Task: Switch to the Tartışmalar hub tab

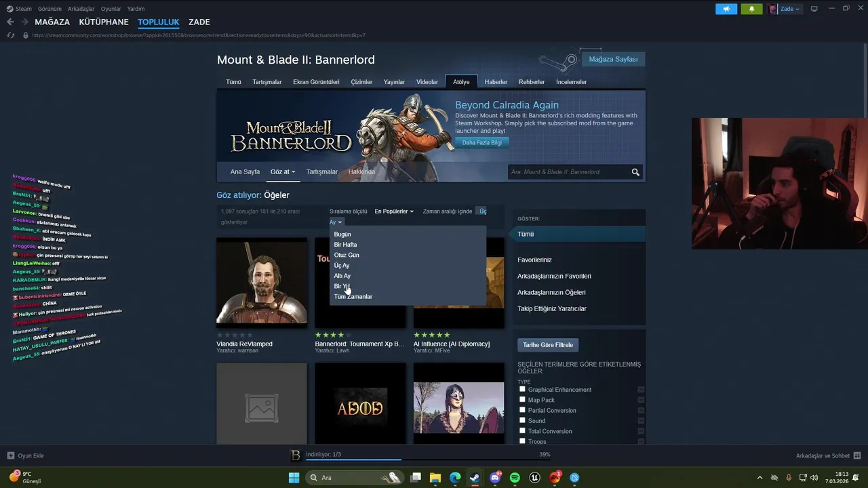Action: click(267, 82)
